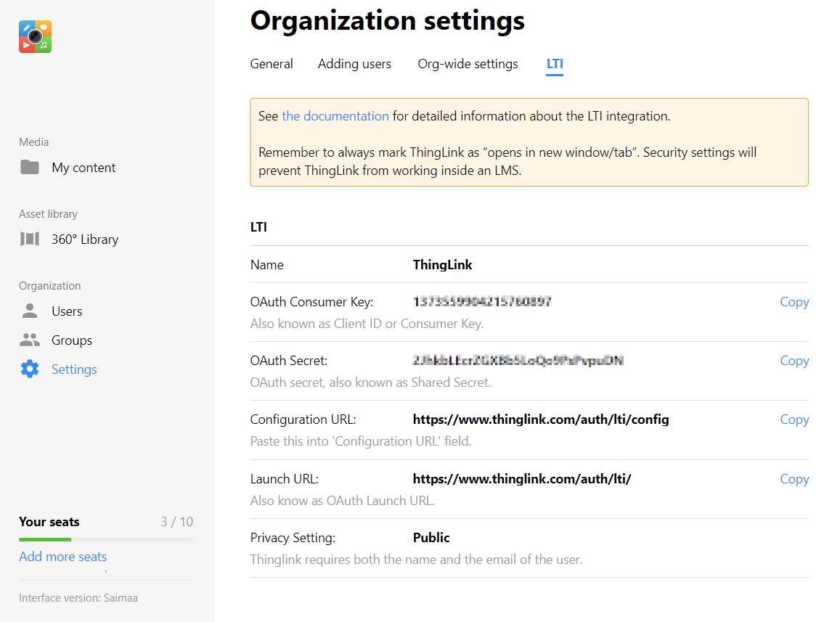Click Add more seats link
840x622 pixels.
click(62, 557)
